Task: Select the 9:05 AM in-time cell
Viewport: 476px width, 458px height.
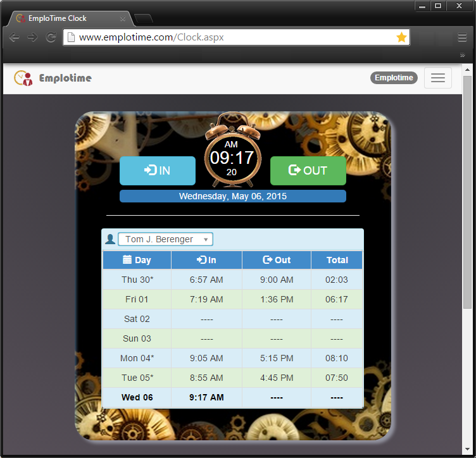Action: point(206,358)
